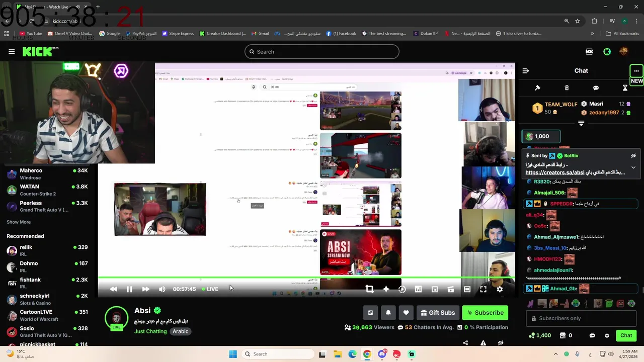644x362 pixels.
Task: Hide the pinned BotRix message
Action: 633,156
